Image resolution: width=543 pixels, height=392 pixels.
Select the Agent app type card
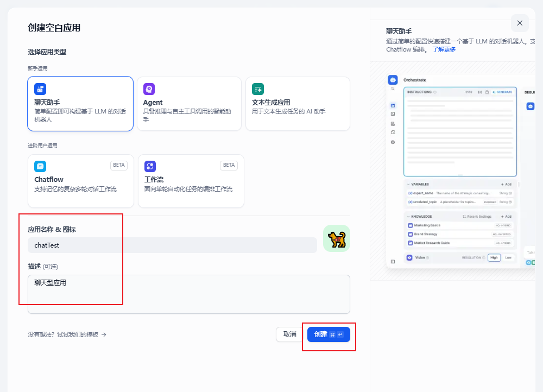(189, 104)
